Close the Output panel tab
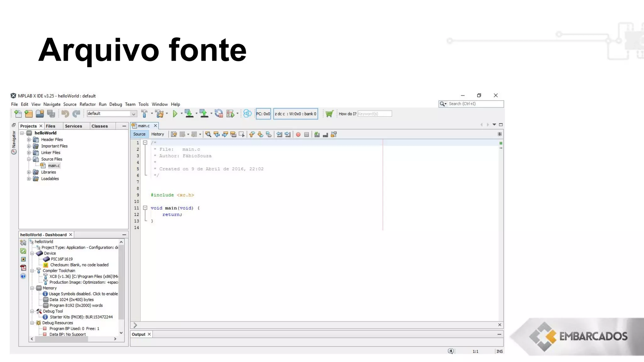Image resolution: width=644 pixels, height=362 pixels. pyautogui.click(x=149, y=334)
